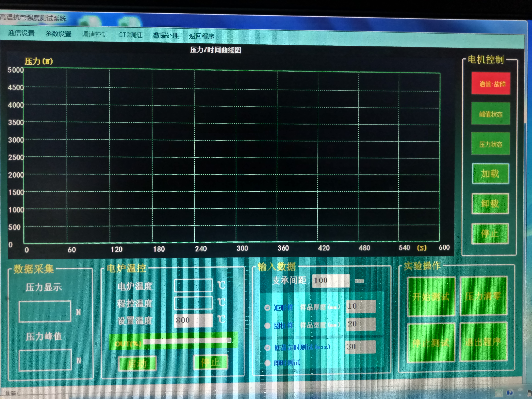Click the 设置温度 input field showing 800
The height and width of the screenshot is (399, 532).
(x=193, y=320)
